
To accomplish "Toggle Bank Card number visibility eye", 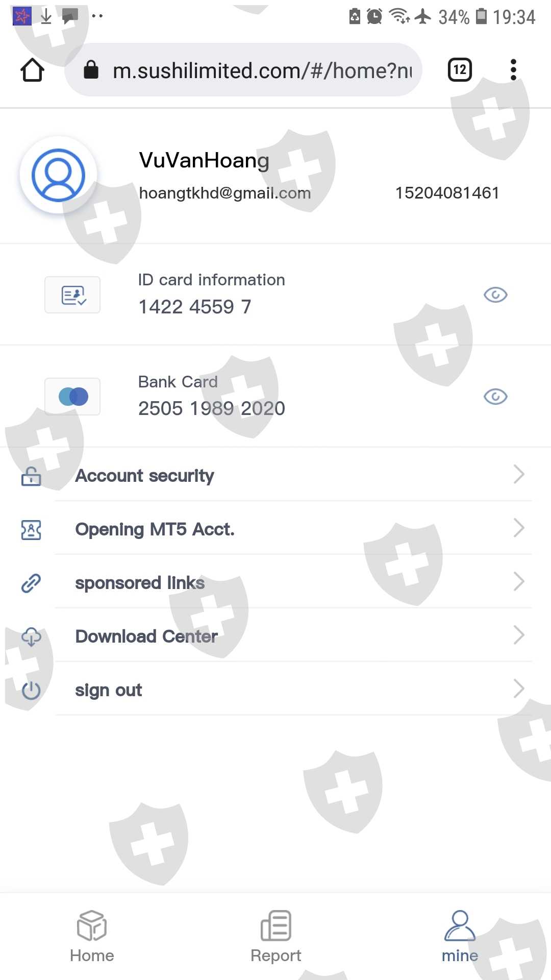I will coord(495,397).
